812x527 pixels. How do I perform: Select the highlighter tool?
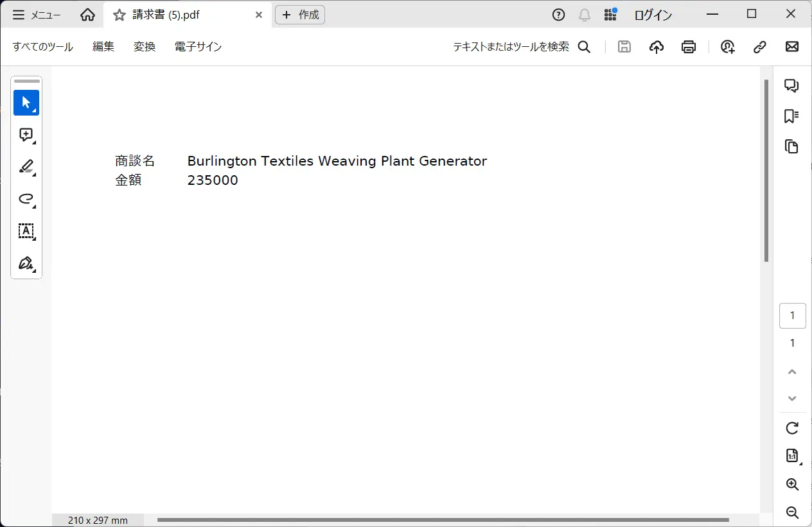(26, 167)
